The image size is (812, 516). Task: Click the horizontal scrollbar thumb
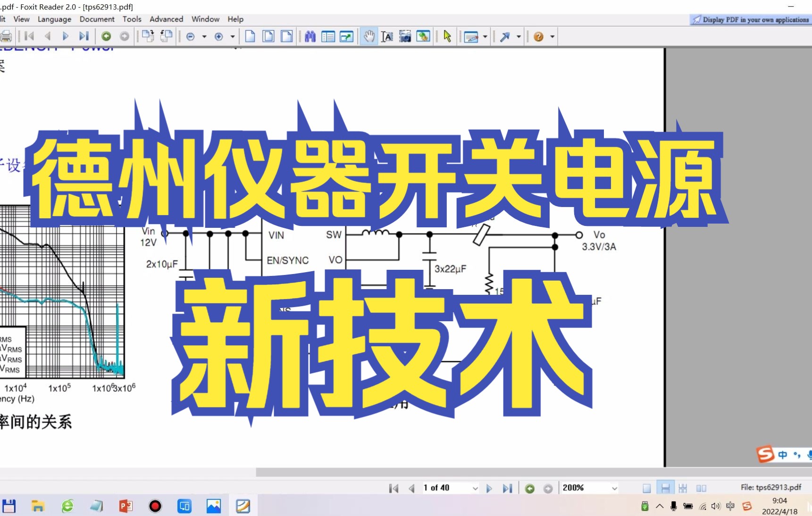click(x=534, y=472)
